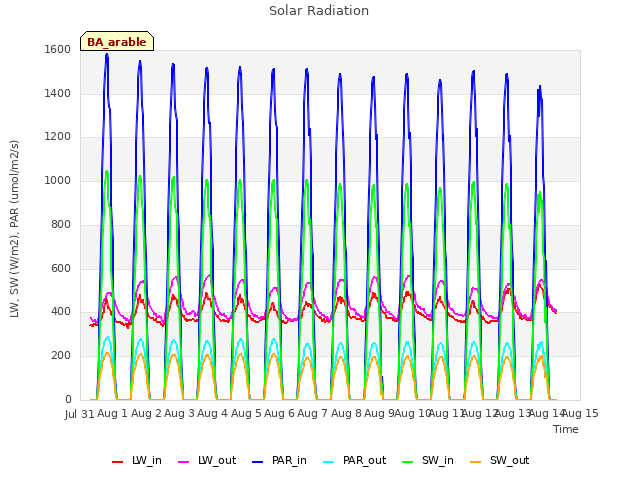Click the green SW_in legend swatch
Viewport: 640px width, 480px height.
click(x=408, y=462)
